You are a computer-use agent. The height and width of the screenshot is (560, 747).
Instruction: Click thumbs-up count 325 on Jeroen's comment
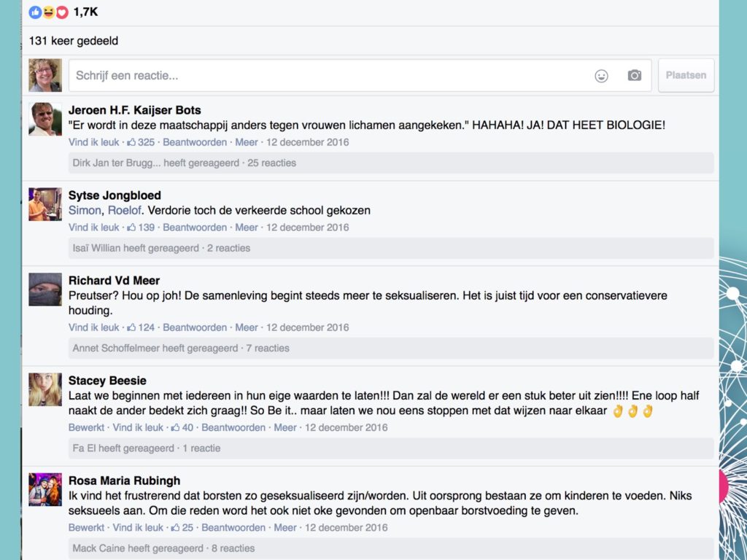(x=142, y=142)
